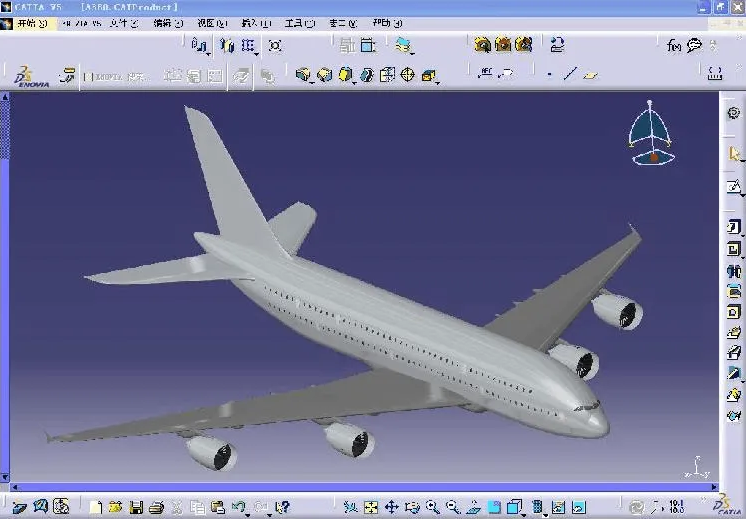
Task: Click the Select arrow tool on right toolbar
Action: [x=735, y=154]
